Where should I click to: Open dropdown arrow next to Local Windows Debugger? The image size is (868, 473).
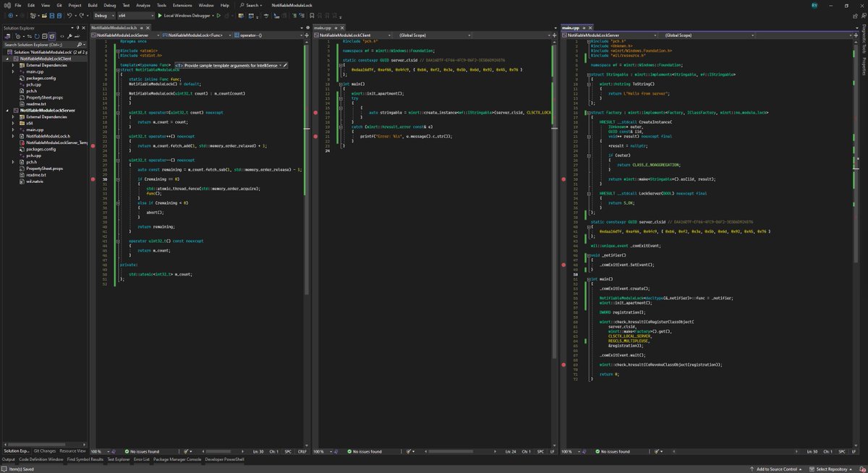click(213, 15)
